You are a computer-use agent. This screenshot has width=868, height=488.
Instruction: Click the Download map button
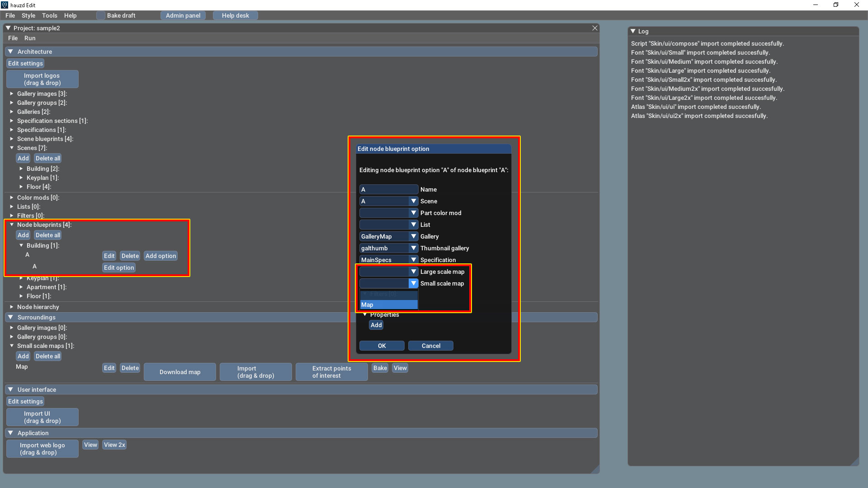tap(179, 372)
